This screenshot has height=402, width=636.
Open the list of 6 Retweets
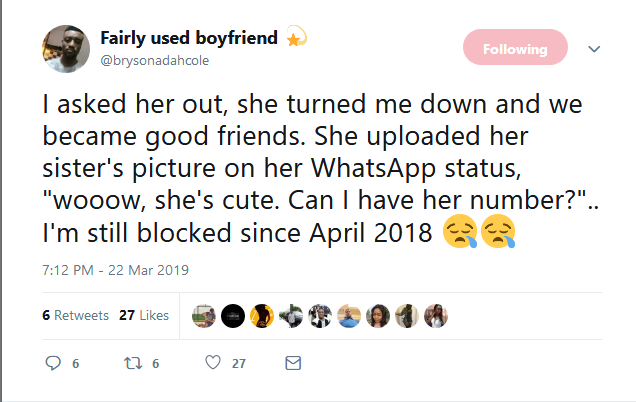click(76, 316)
